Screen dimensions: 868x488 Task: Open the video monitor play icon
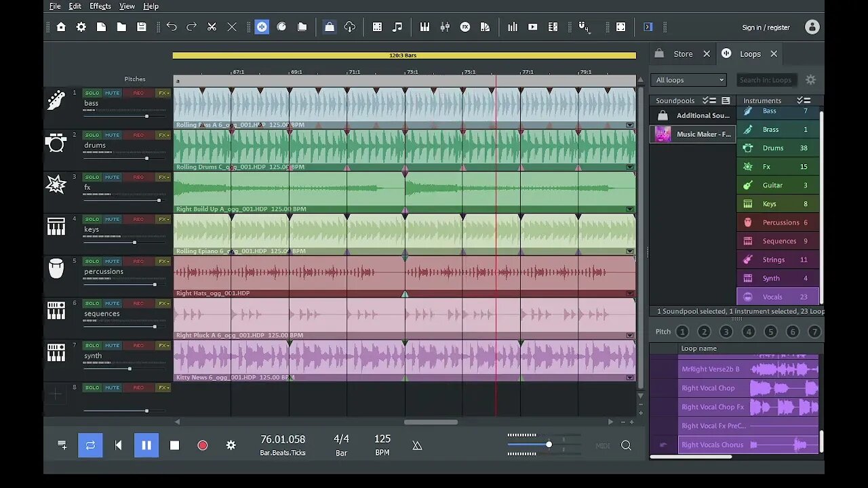pyautogui.click(x=533, y=27)
